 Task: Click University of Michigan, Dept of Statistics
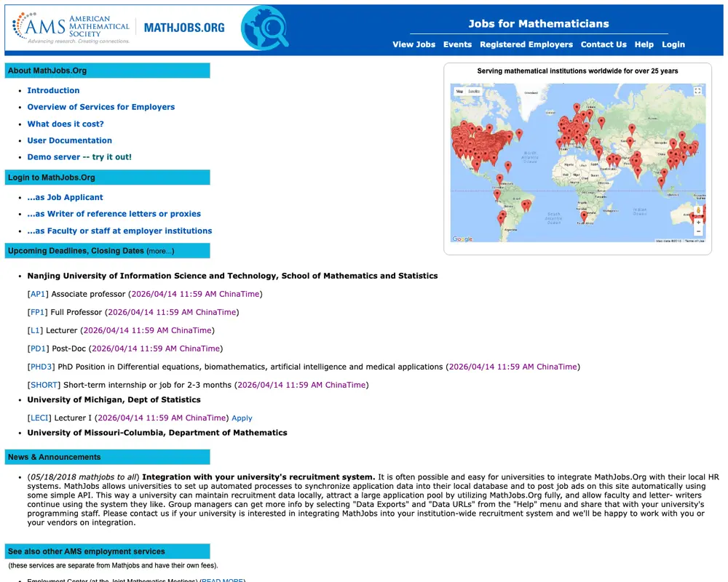tap(114, 399)
